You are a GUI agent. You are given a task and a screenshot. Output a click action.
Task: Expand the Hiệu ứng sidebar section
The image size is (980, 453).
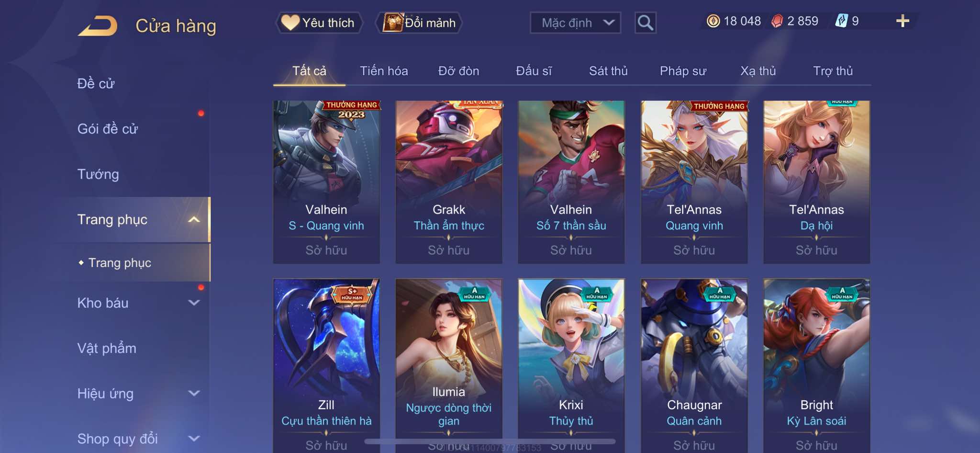pyautogui.click(x=194, y=394)
